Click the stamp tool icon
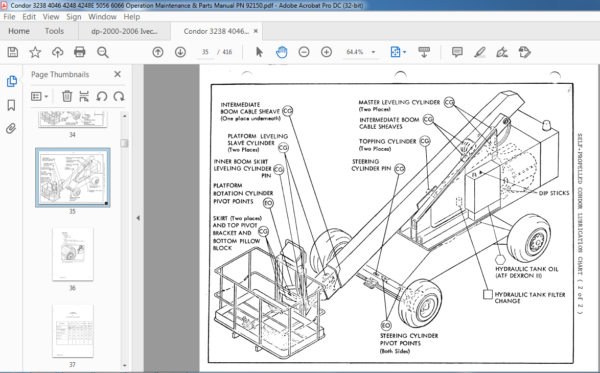This screenshot has width=600, height=373. [525, 52]
